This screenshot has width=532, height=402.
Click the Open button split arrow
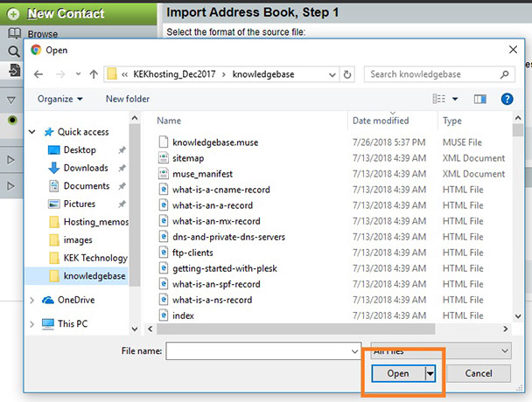point(430,373)
